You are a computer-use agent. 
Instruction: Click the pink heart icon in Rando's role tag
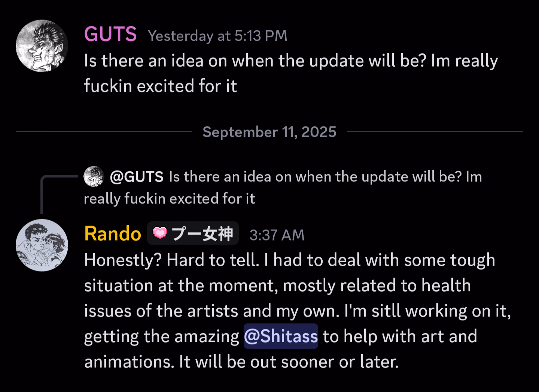pos(160,233)
